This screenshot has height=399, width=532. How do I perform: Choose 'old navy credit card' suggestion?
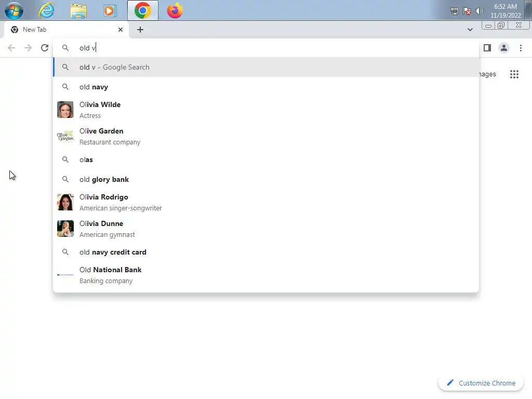[x=266, y=252]
